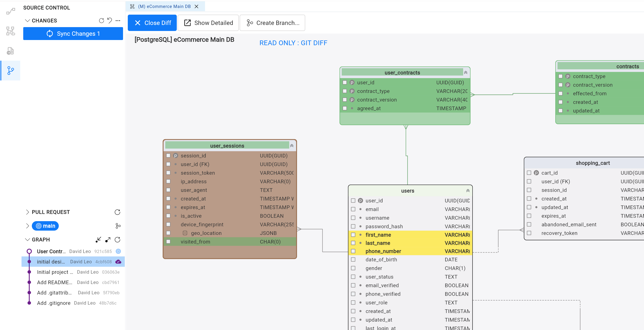Image resolution: width=644 pixels, height=330 pixels.
Task: Click the Show Detailed button
Action: [208, 23]
